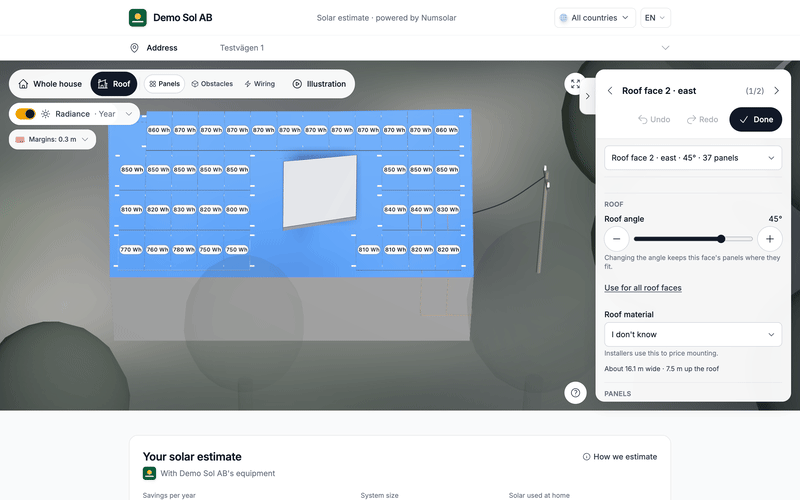The height and width of the screenshot is (500, 800).
Task: Go back with the left arrow by Roof face 2
Action: pos(610,91)
